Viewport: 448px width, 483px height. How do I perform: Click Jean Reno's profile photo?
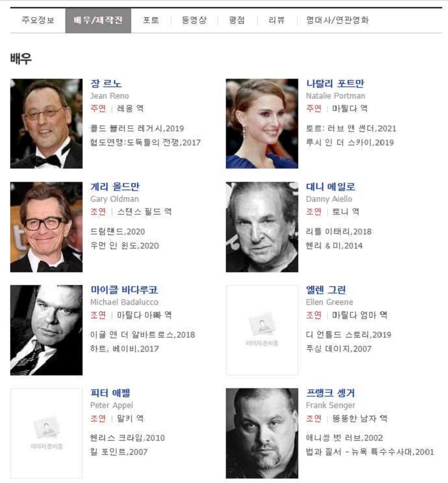click(47, 124)
